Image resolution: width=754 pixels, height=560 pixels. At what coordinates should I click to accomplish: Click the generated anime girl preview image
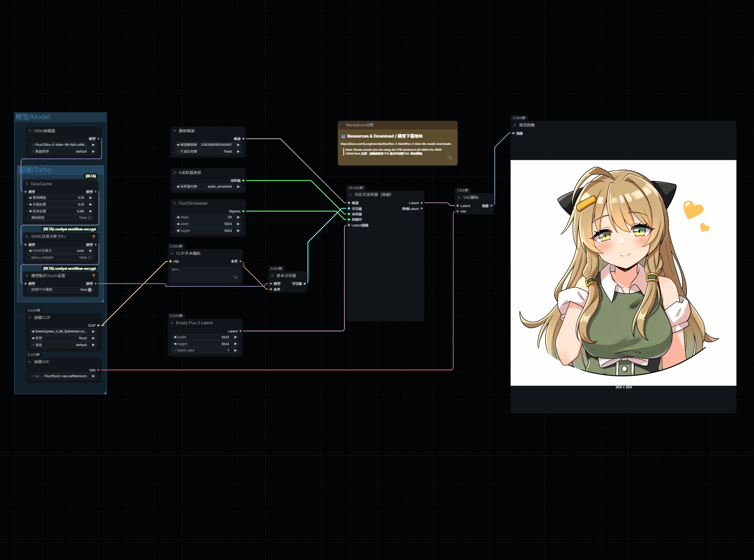(x=623, y=272)
